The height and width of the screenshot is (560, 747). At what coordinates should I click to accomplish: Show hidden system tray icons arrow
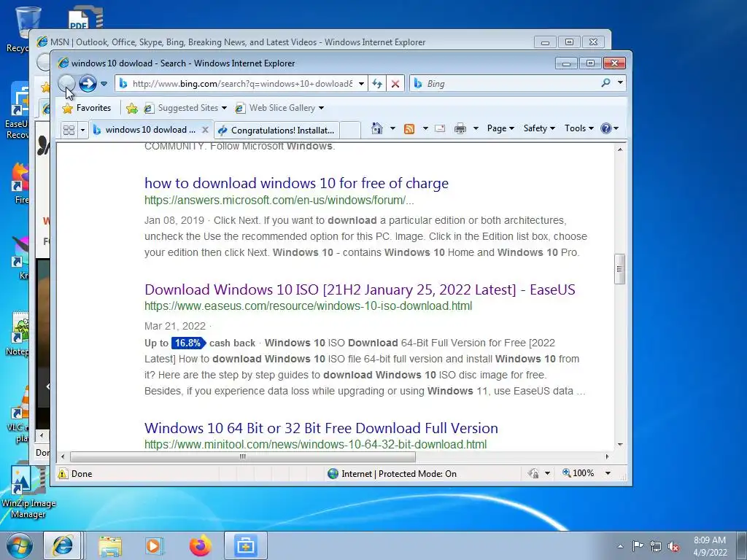620,545
